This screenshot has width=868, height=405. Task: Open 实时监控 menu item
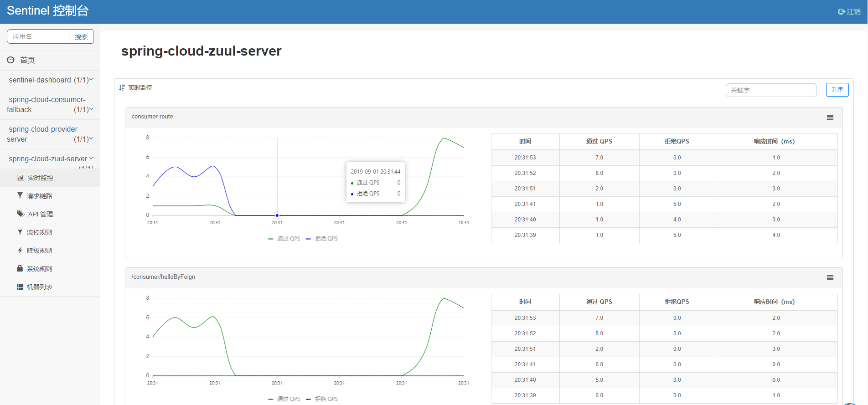click(x=50, y=178)
